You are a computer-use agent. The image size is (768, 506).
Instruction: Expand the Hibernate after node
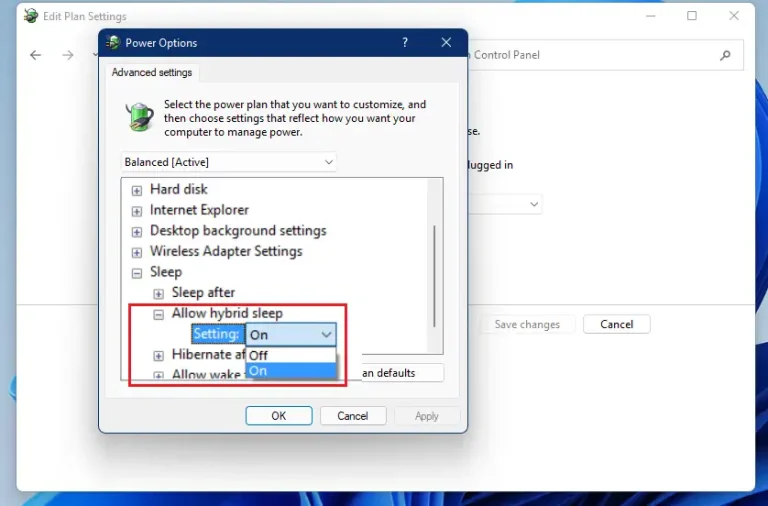158,356
